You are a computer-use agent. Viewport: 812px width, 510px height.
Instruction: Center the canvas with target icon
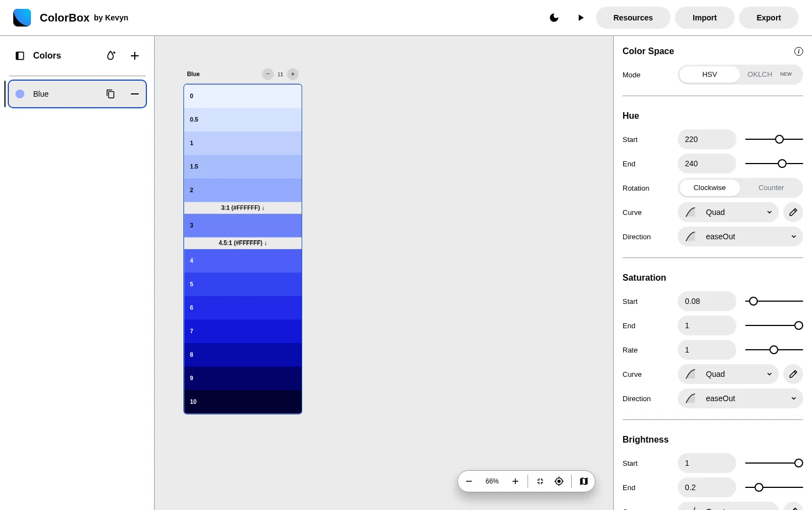coord(559,481)
